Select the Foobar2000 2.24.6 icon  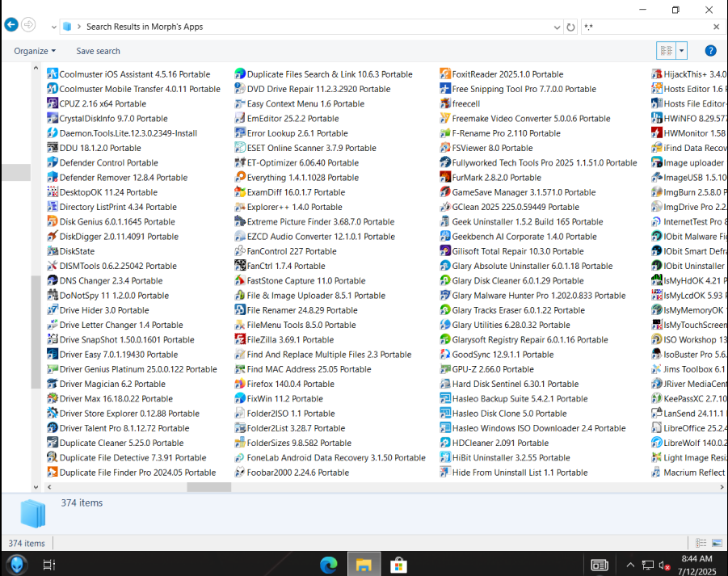tap(240, 472)
